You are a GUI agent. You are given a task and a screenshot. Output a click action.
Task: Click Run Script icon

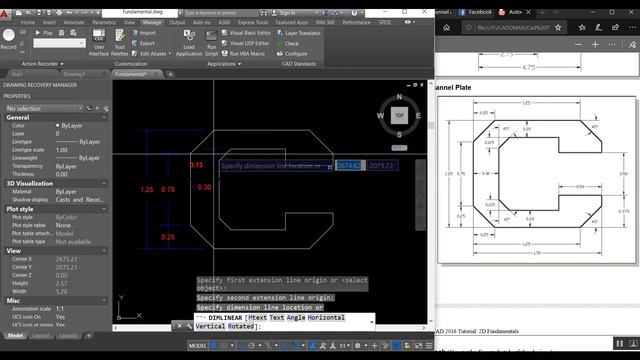coord(211,42)
